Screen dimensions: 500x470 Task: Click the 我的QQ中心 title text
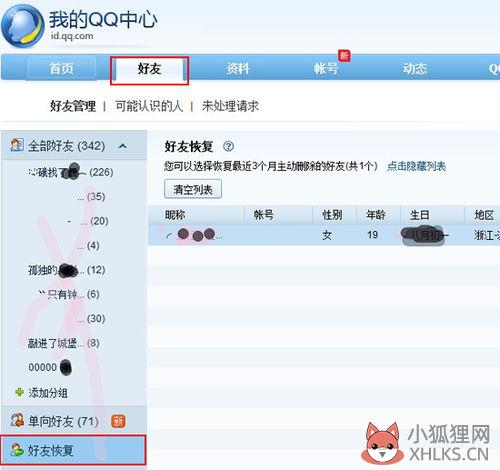pyautogui.click(x=103, y=19)
